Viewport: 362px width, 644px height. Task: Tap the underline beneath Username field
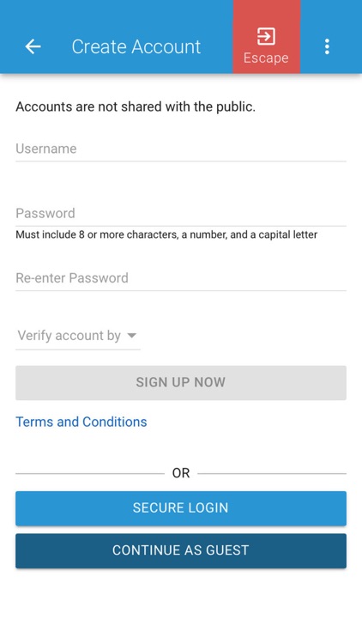point(181,161)
